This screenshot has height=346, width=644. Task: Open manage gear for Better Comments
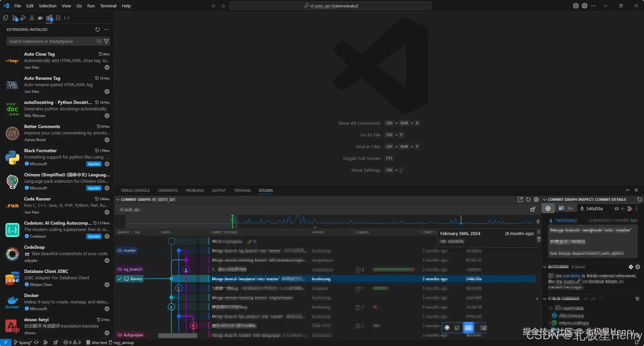(107, 140)
